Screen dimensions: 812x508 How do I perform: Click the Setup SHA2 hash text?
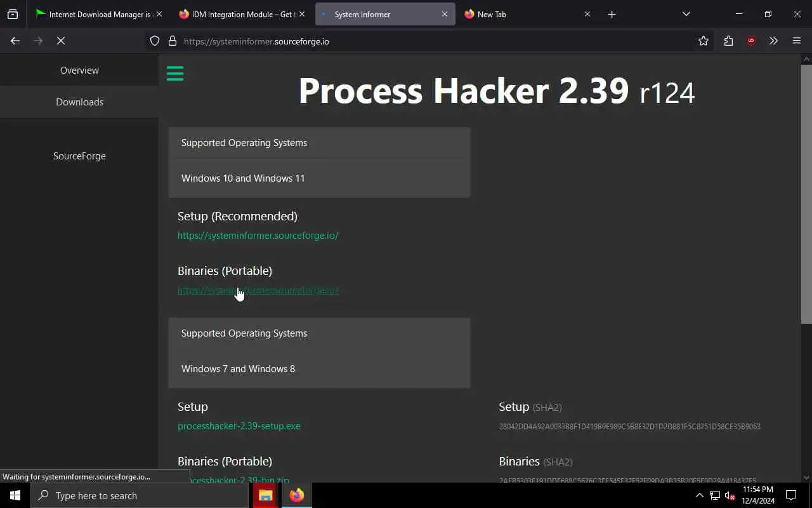pos(629,427)
